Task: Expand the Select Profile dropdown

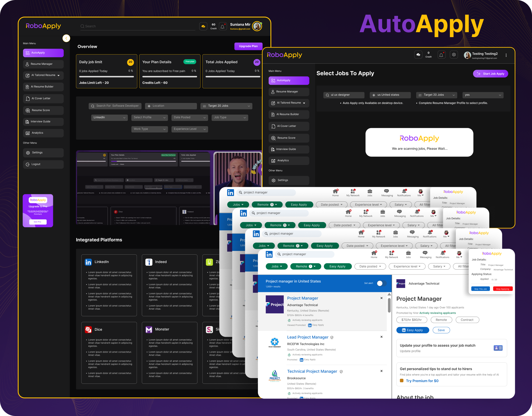Action: coord(149,118)
